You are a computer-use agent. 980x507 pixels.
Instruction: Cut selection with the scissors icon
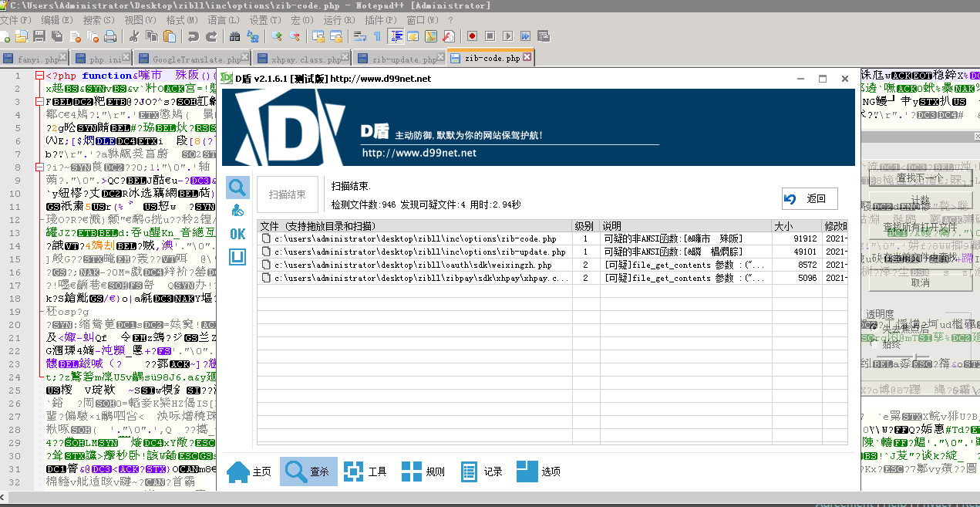click(x=133, y=36)
